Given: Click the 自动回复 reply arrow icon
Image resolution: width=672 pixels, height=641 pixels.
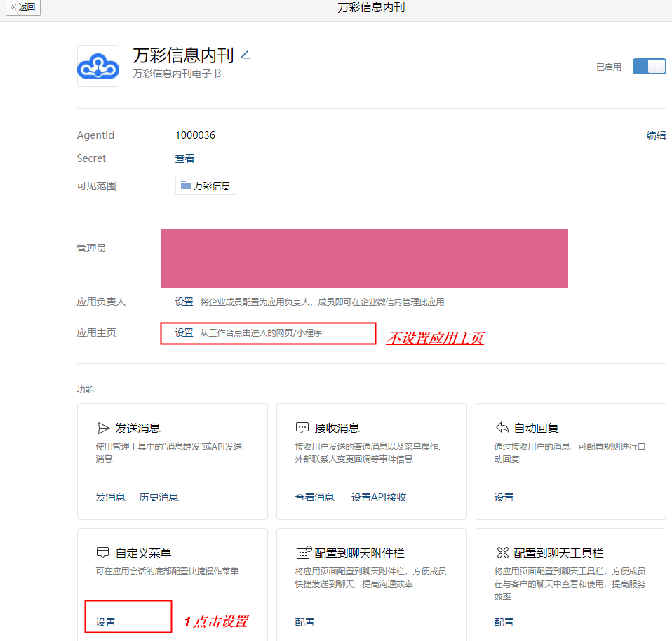Looking at the screenshot, I should [x=502, y=428].
